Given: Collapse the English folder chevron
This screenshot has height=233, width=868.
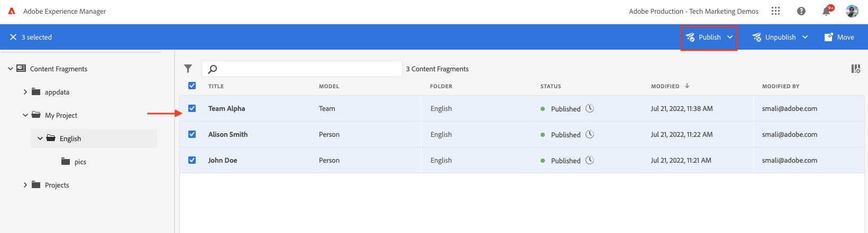Looking at the screenshot, I should click(x=40, y=138).
